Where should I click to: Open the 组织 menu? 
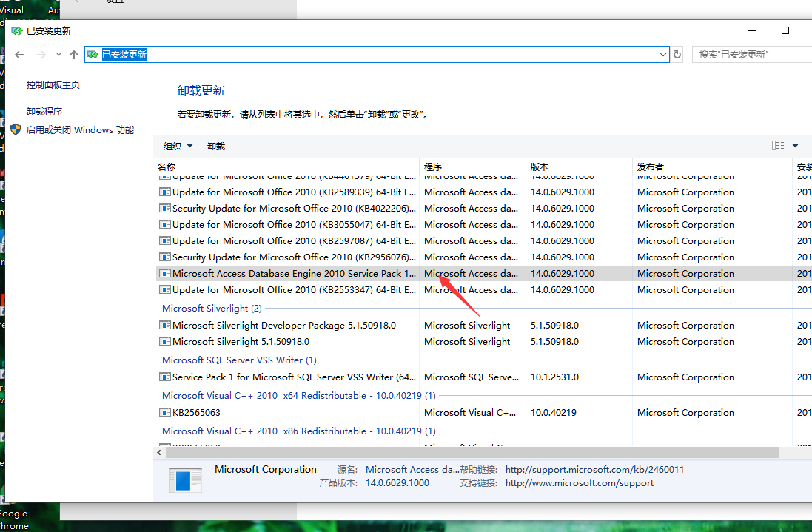[x=178, y=147]
